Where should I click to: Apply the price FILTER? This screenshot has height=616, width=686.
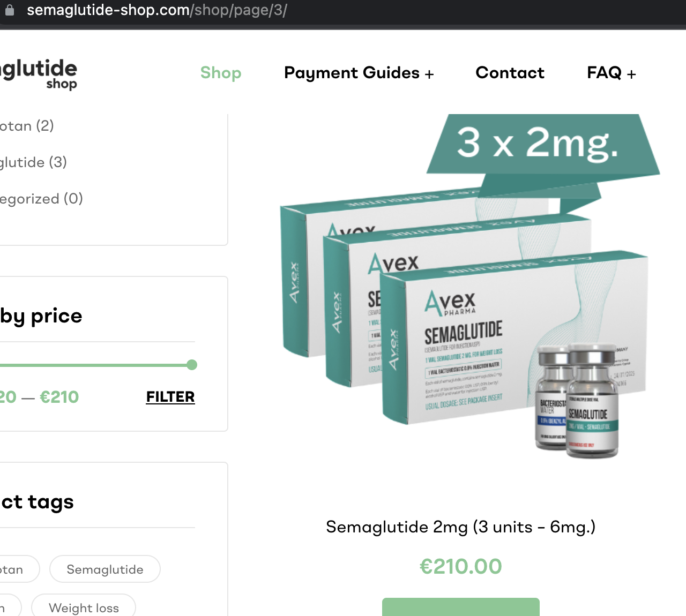click(170, 397)
